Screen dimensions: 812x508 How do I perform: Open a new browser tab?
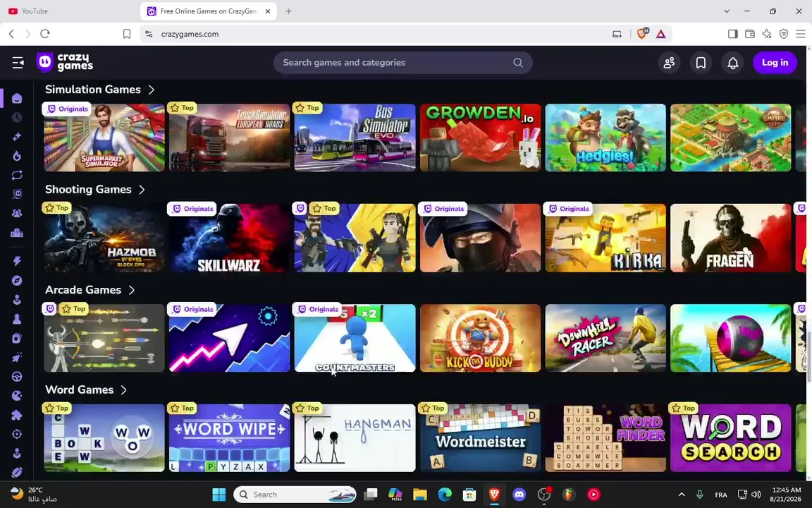[288, 11]
